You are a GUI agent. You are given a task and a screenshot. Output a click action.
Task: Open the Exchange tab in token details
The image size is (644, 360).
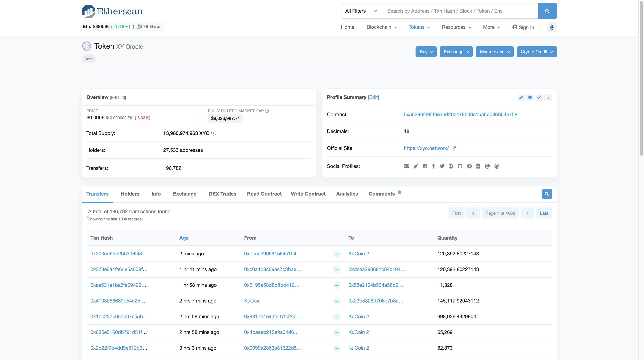(185, 194)
